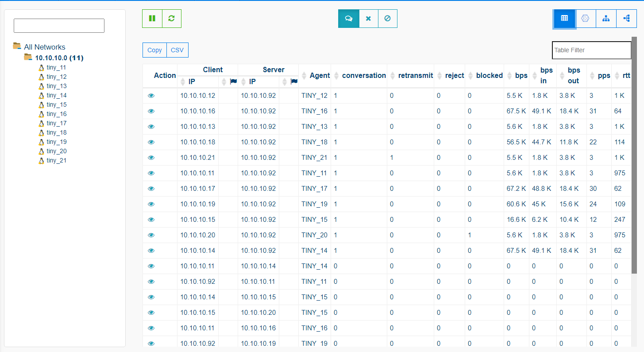This screenshot has height=352, width=644.
Task: Pause live data updates
Action: (152, 18)
